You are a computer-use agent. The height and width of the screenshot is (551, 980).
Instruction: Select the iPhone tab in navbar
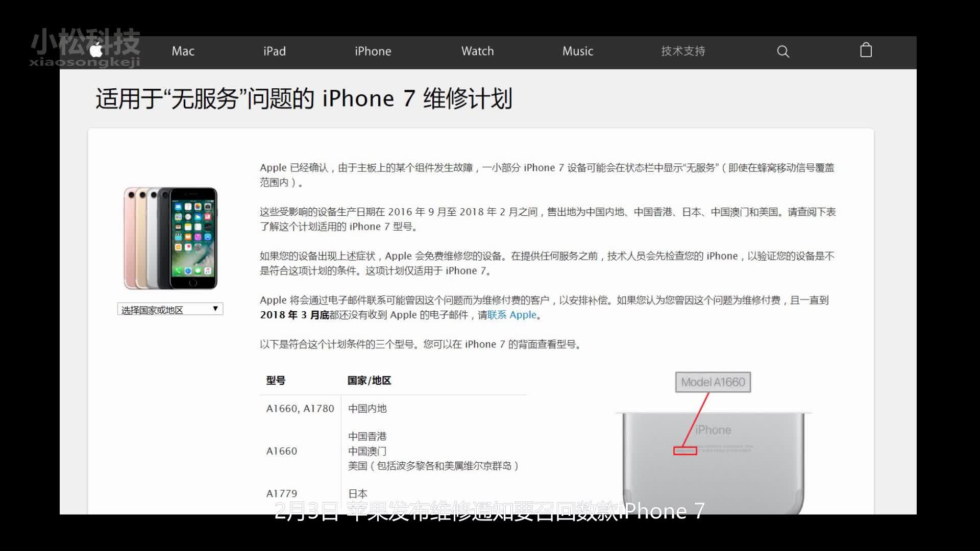pos(373,51)
